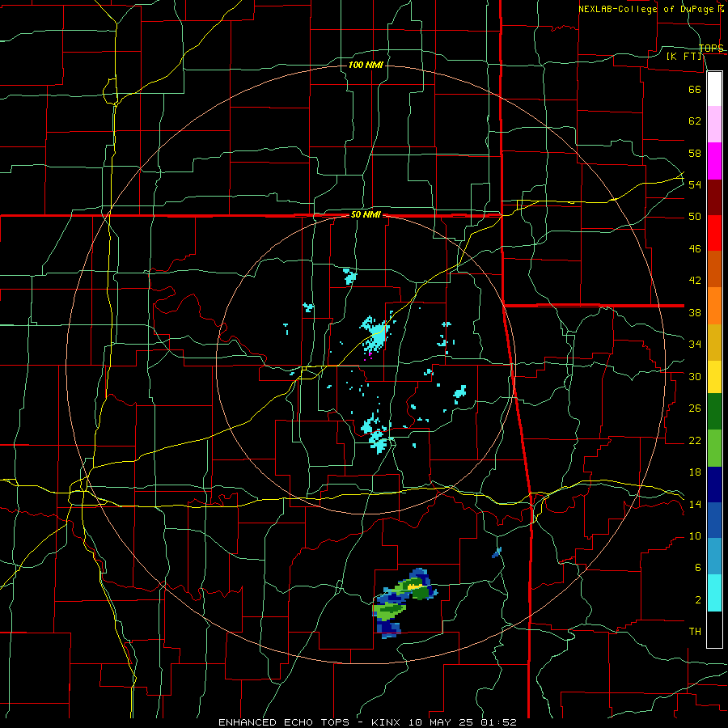Click the navy blue legend swatch
Screen dimensions: 728x728
(714, 485)
